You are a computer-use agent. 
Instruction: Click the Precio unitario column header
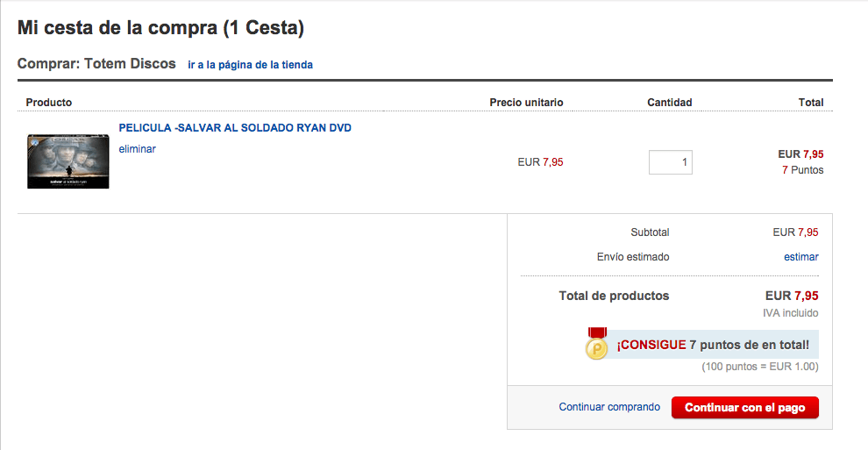526,103
